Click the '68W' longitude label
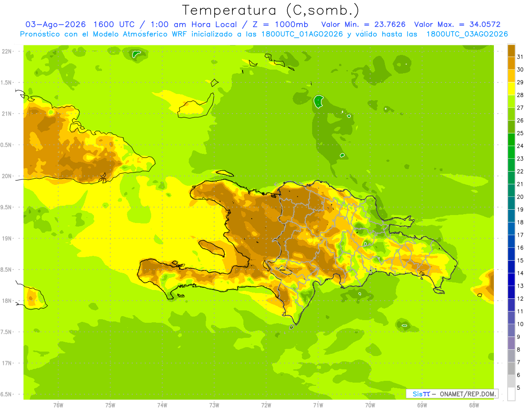532x411 pixels. click(474, 405)
